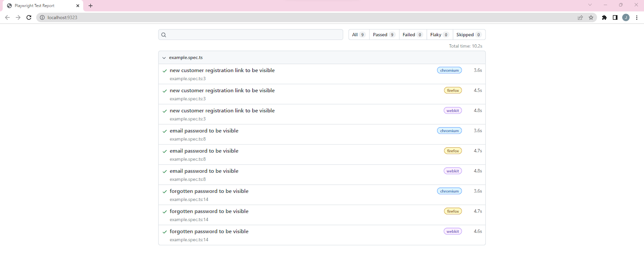Toggle browser side panel icon

pyautogui.click(x=615, y=17)
